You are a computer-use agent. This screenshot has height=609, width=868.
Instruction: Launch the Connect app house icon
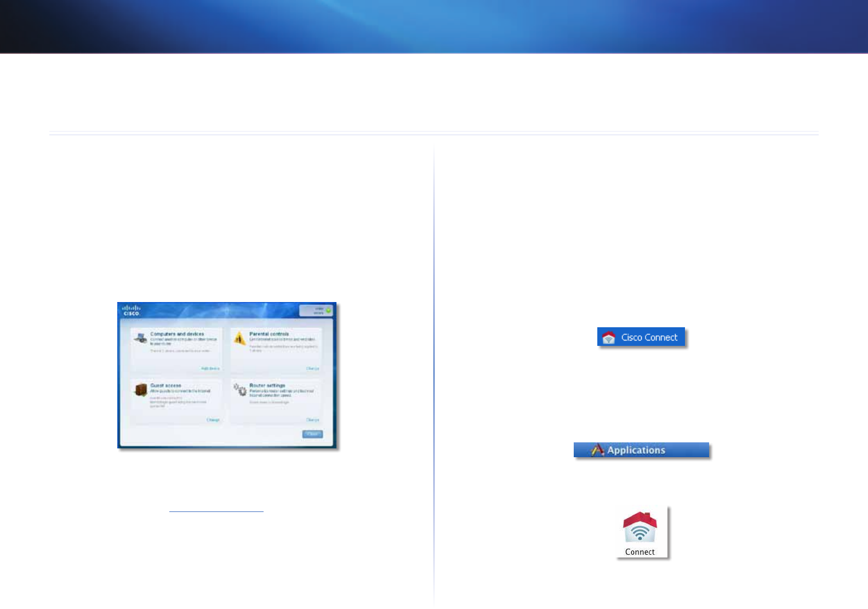click(x=639, y=527)
